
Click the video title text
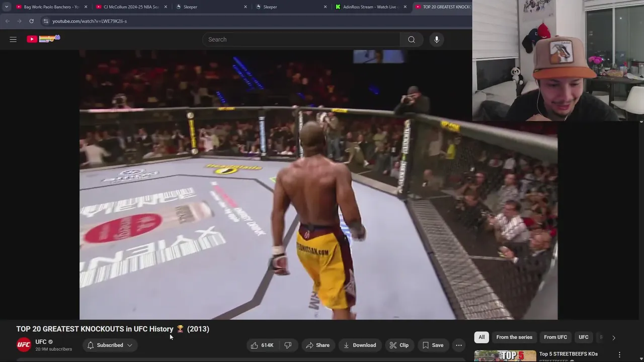pos(113,329)
